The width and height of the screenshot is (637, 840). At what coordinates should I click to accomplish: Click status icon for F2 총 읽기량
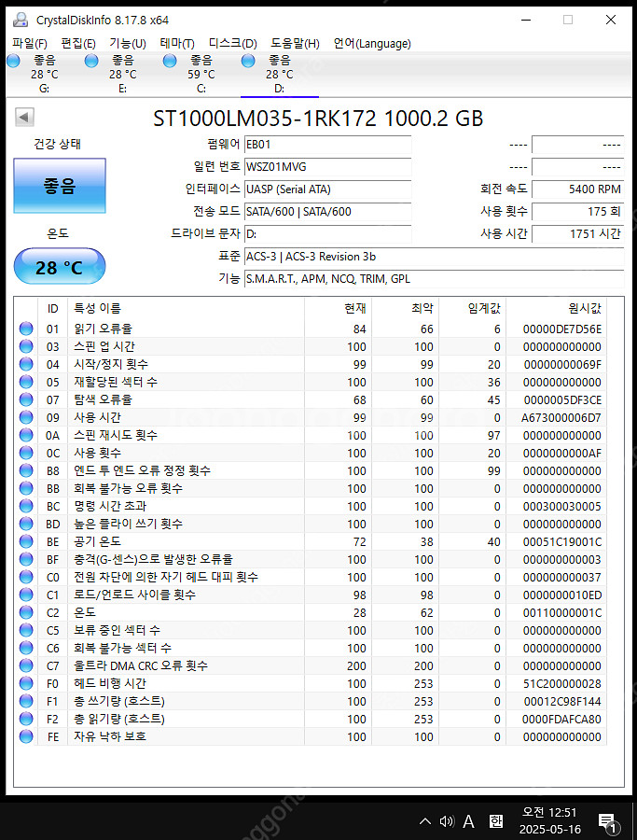(26, 719)
